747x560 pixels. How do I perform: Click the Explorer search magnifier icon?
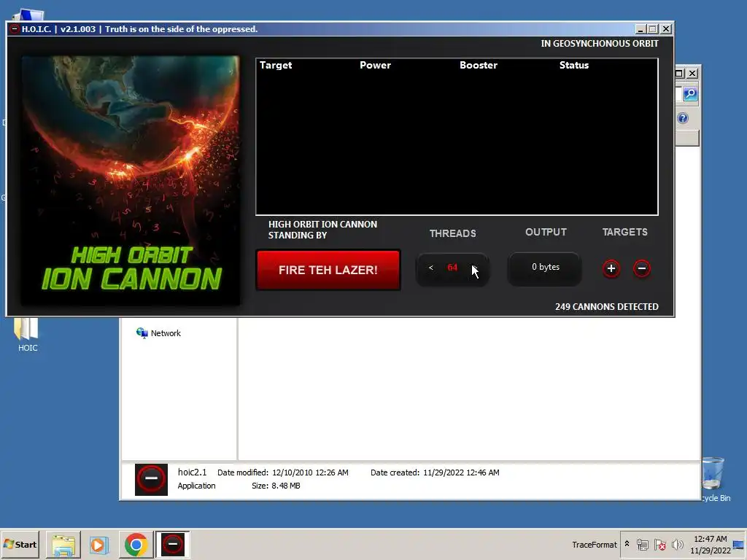690,94
